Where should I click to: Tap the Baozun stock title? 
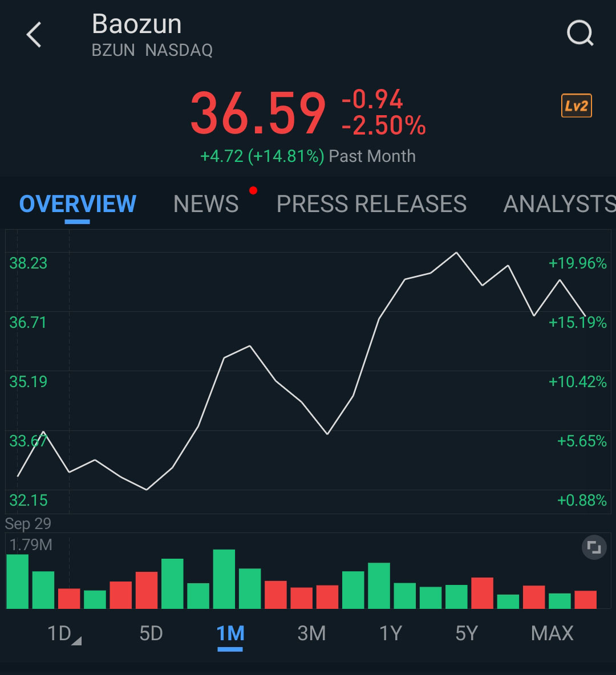[x=136, y=24]
